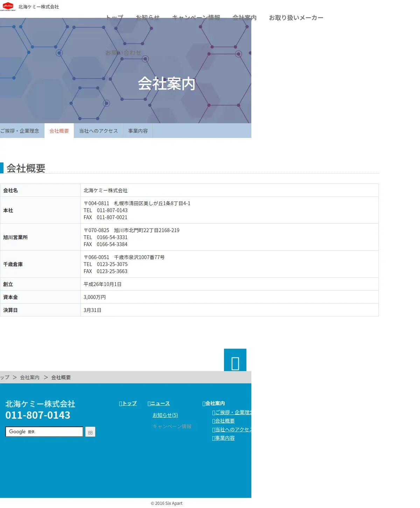
Task: Open footer ニュース link
Action: pos(159,403)
